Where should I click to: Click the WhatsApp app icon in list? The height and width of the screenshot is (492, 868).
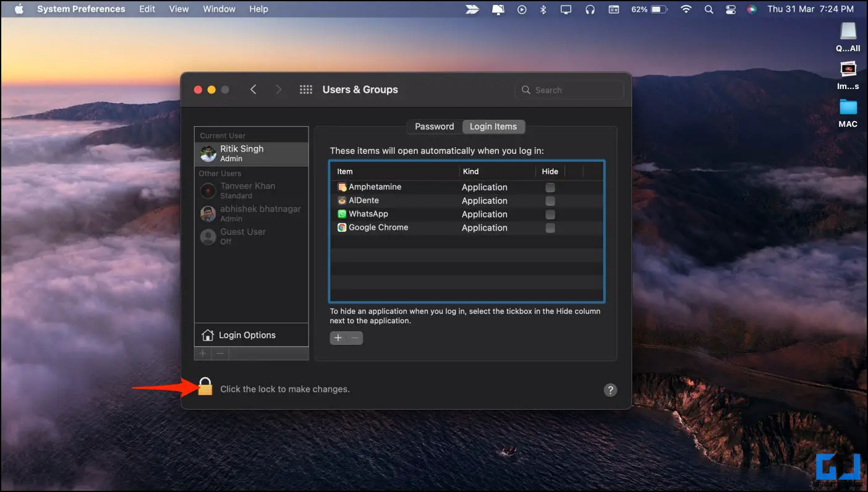coord(342,214)
